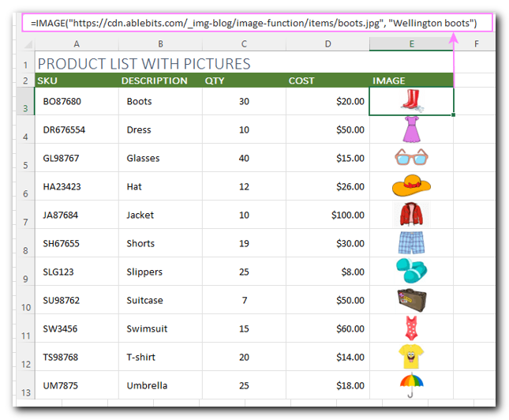Select column C header
Viewport: 509px width, 420px height.
[244, 44]
